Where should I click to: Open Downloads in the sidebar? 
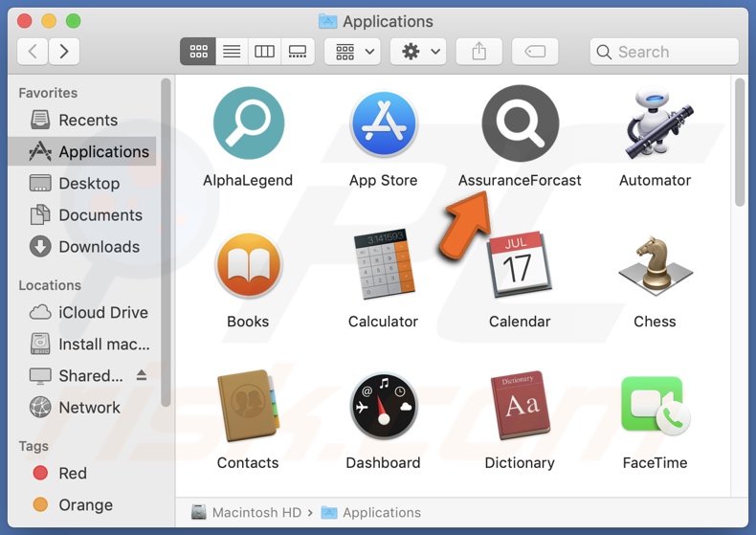82,247
